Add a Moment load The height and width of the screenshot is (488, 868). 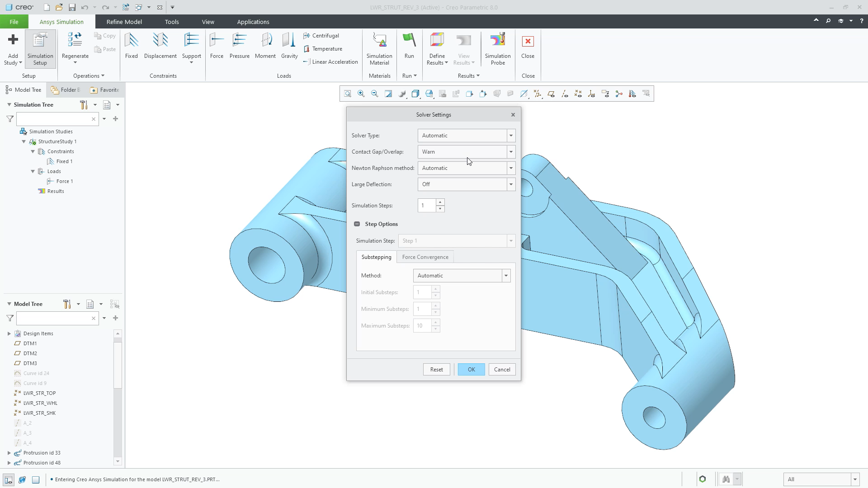(265, 46)
